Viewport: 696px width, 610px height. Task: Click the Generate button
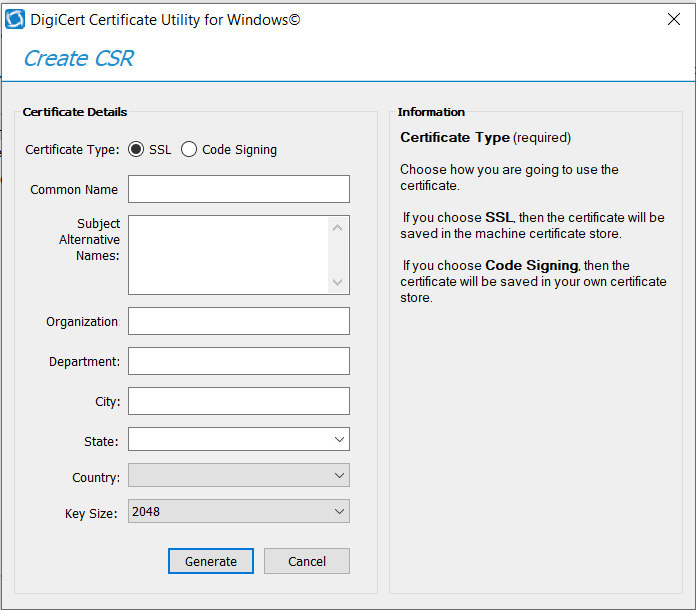[x=210, y=561]
